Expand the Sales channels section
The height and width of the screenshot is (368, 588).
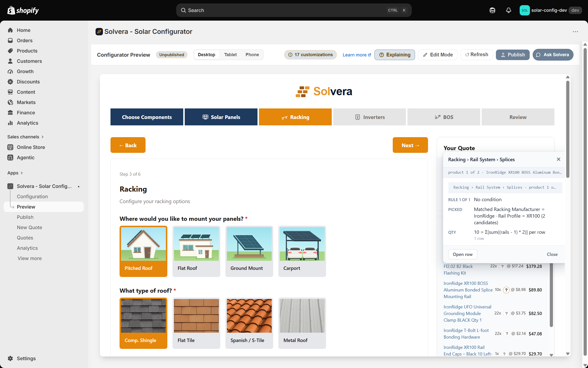click(25, 137)
